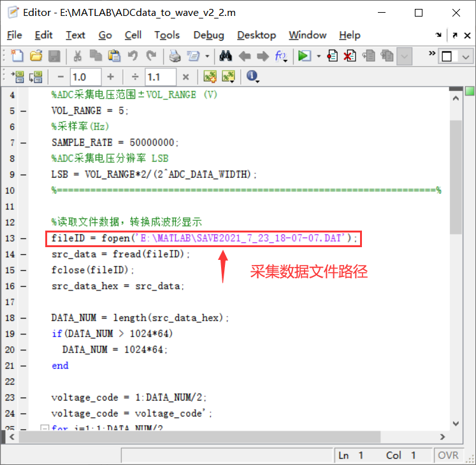Click the Undo arrow icon
This screenshot has width=476, height=465.
133,56
